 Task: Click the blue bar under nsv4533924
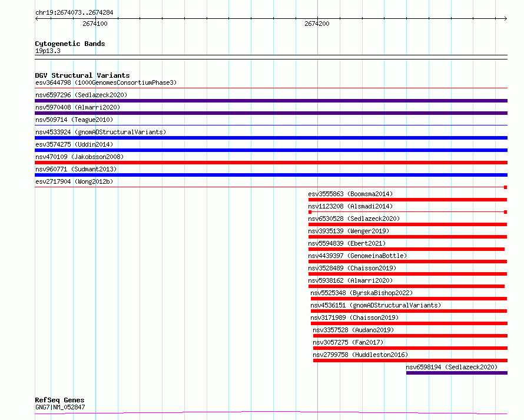[271, 138]
